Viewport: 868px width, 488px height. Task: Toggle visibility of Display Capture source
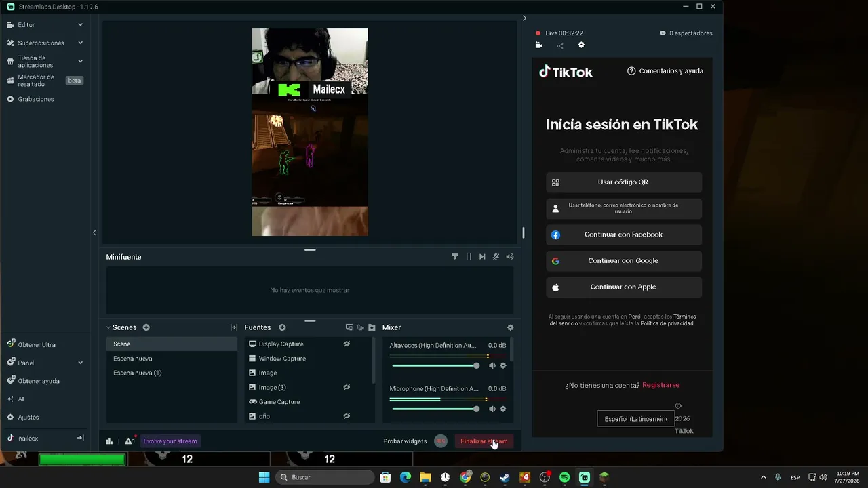click(347, 344)
